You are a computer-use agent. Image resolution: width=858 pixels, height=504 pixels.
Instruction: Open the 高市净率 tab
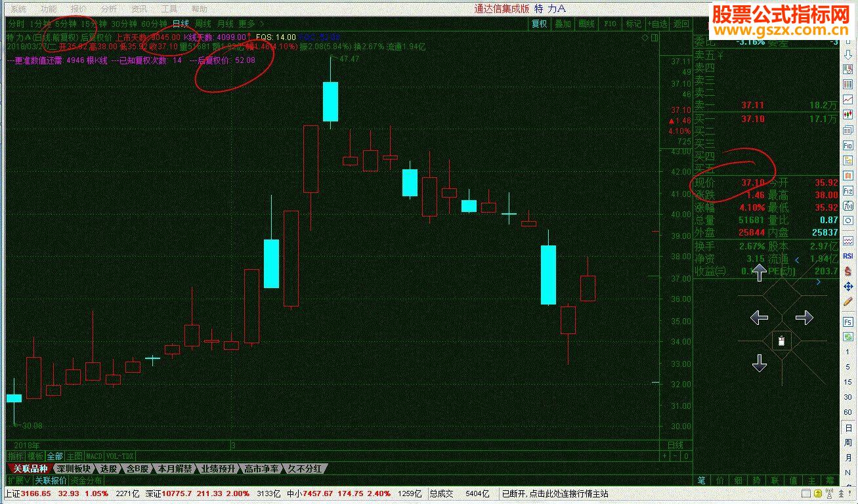[x=261, y=469]
